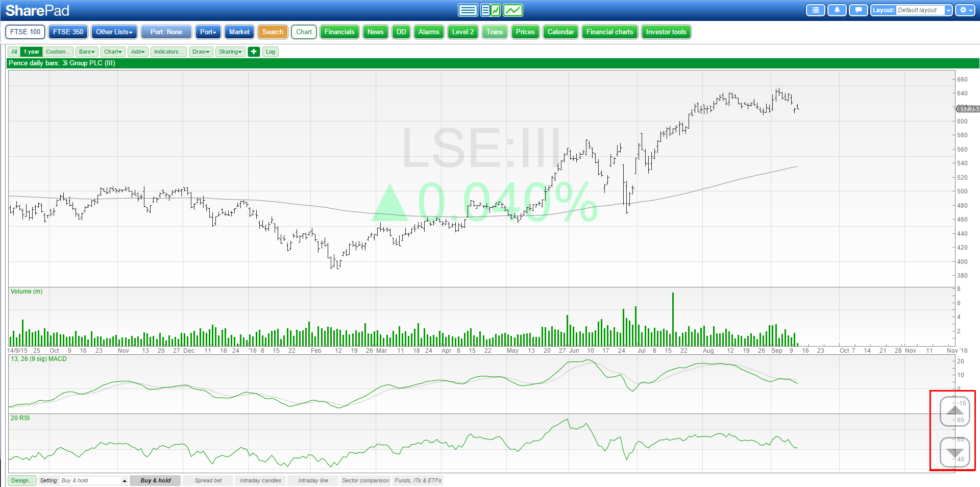Select the Spread bet setting tab
980x487 pixels.
click(x=208, y=480)
